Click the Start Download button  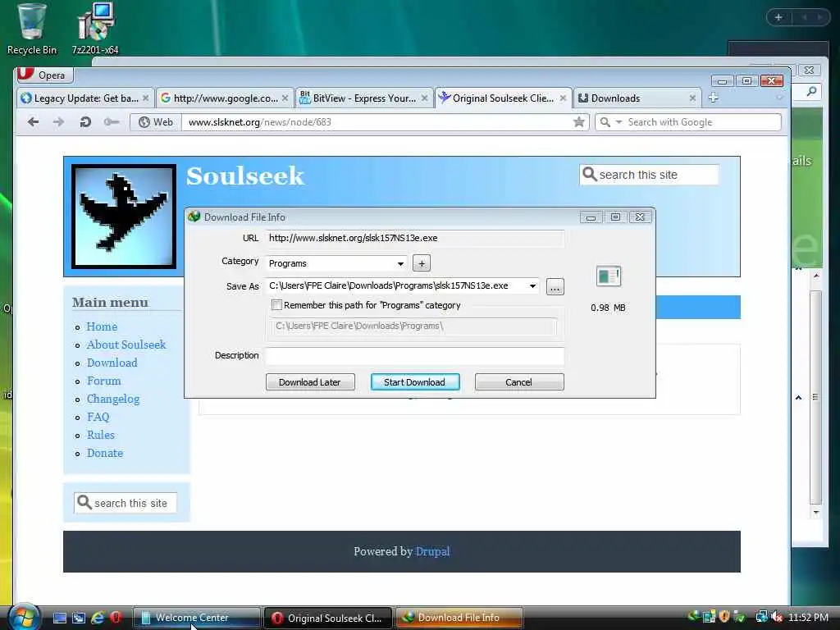coord(414,382)
